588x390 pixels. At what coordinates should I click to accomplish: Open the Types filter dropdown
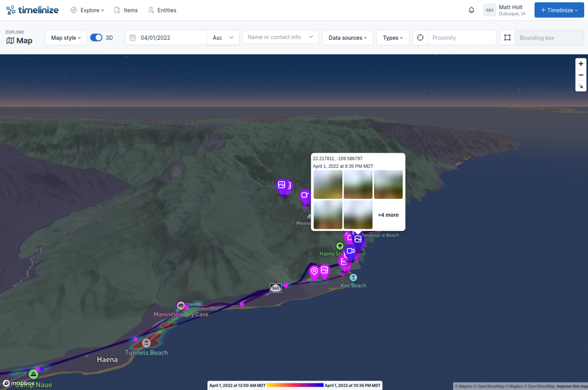[x=393, y=38]
